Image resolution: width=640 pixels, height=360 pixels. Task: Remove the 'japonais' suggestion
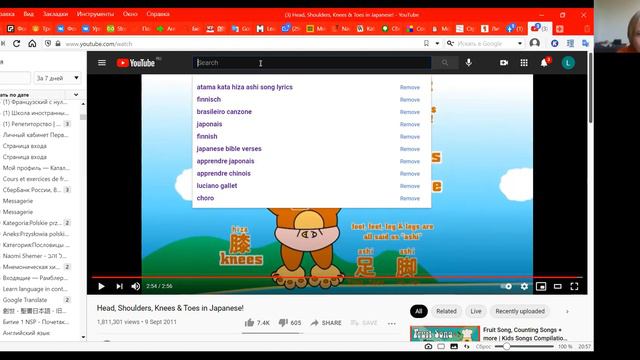[410, 124]
